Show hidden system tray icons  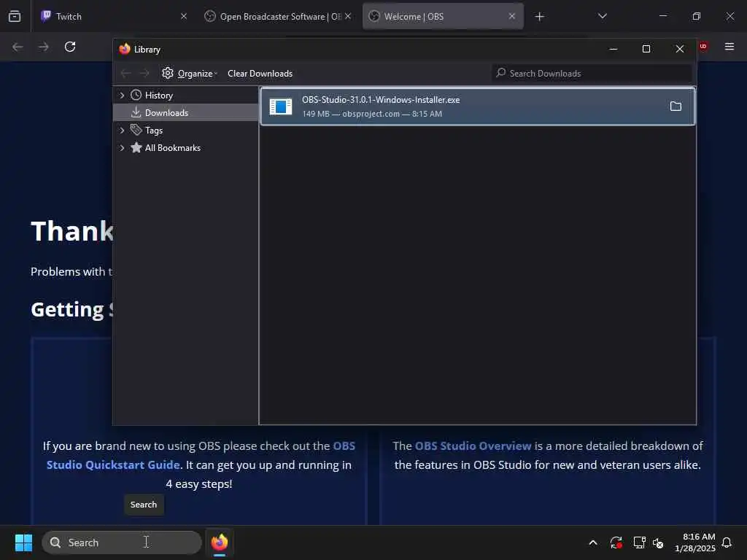593,542
